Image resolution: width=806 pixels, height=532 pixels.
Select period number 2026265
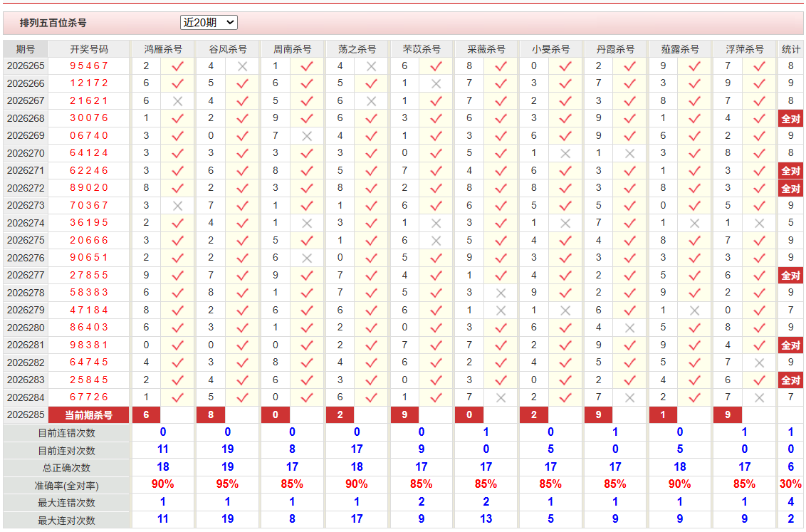pyautogui.click(x=26, y=66)
